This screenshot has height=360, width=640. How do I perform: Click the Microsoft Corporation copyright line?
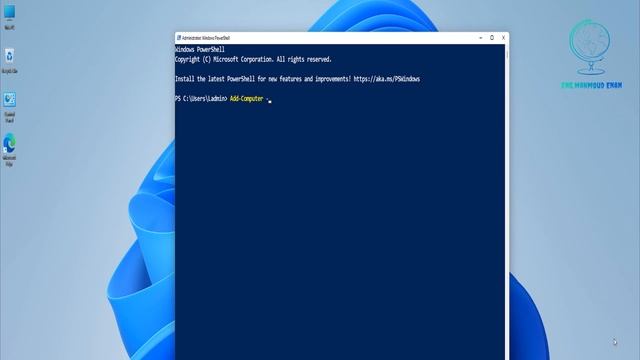point(253,59)
